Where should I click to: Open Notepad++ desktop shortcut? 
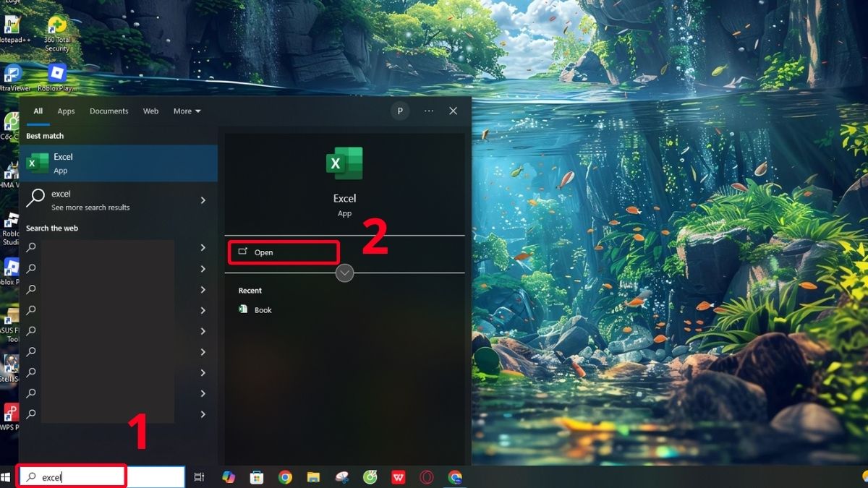(x=12, y=30)
